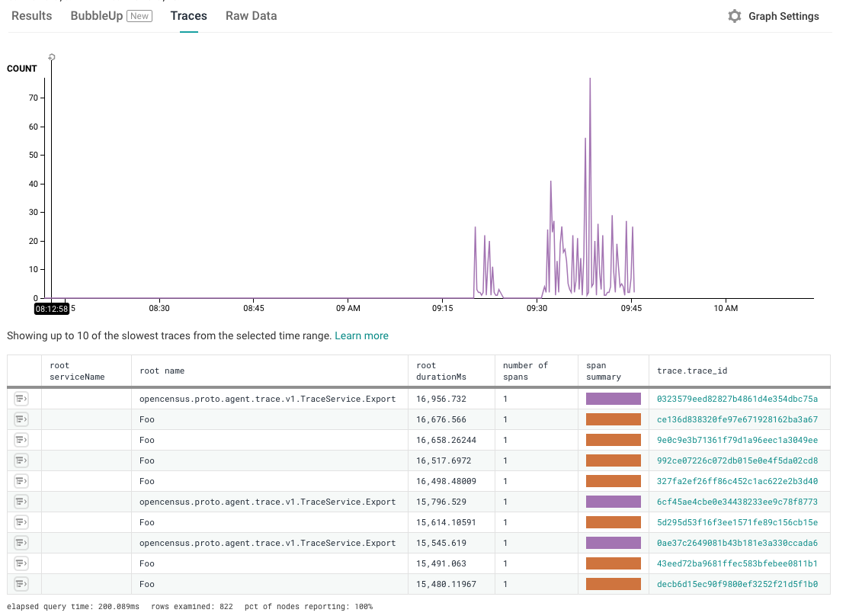Open trace decb6d15ec90f9800ef3252f21d5f1b0
846x616 pixels.
pyautogui.click(x=737, y=584)
